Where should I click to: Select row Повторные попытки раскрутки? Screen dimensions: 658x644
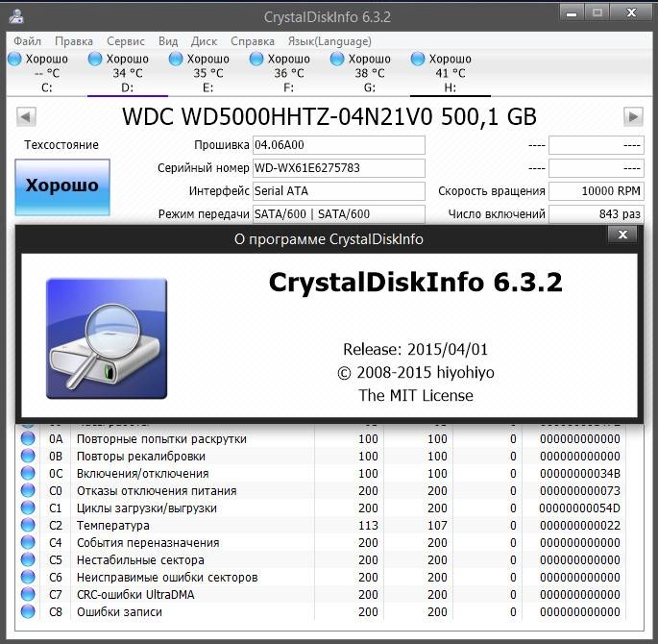321,438
